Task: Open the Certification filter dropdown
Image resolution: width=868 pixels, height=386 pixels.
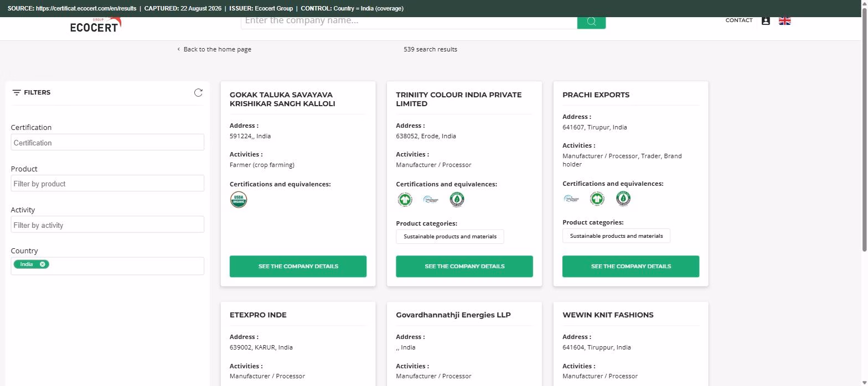Action: [x=107, y=143]
